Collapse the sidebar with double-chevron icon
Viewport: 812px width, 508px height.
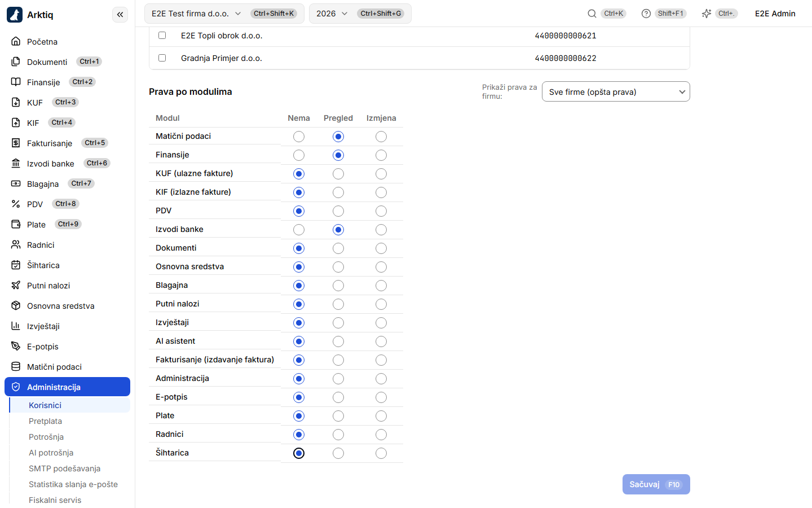point(120,15)
